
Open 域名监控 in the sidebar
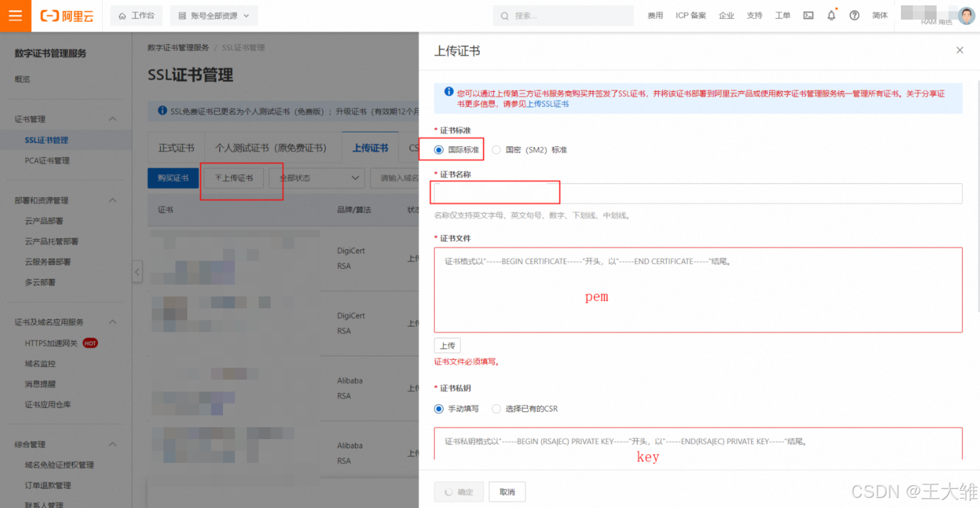click(x=40, y=364)
